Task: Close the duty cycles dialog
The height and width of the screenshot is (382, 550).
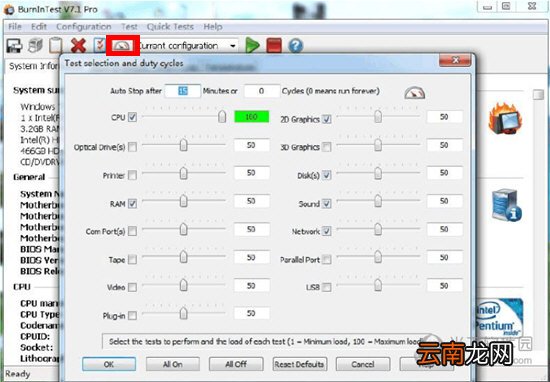Action: (455, 60)
